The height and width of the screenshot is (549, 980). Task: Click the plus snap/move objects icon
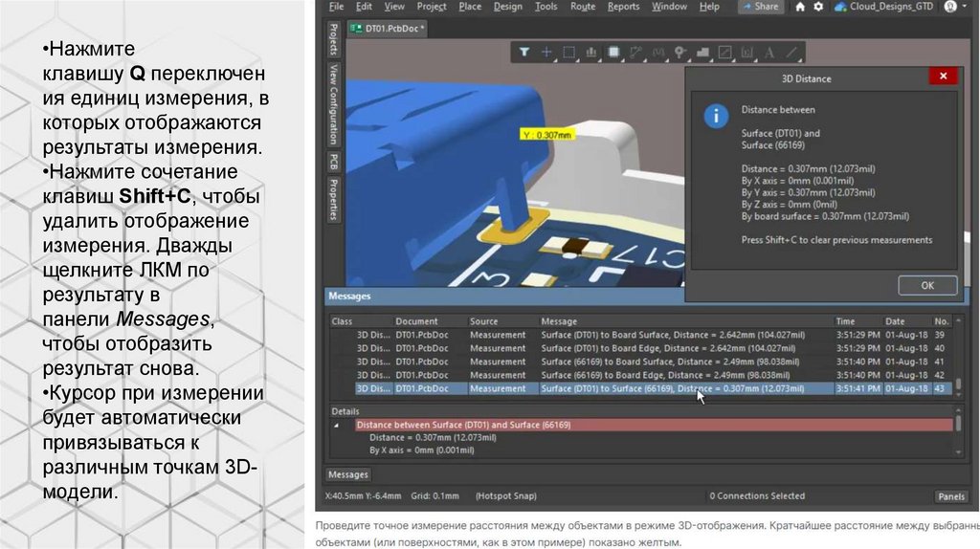[x=546, y=52]
